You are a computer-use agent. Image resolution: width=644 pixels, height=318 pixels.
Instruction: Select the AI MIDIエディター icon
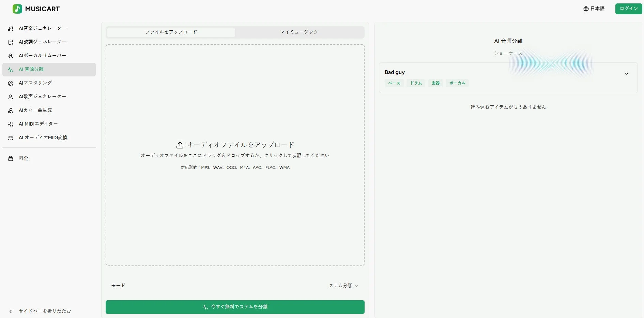(10, 124)
